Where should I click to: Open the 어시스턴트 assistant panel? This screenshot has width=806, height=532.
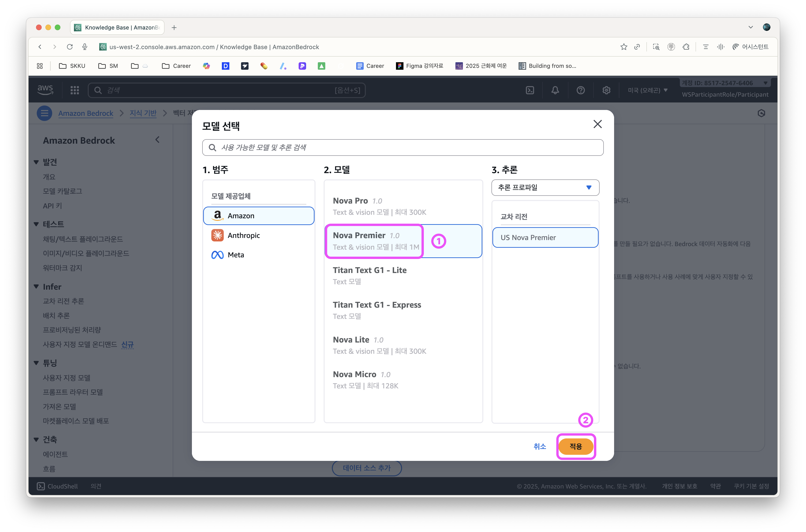[751, 47]
